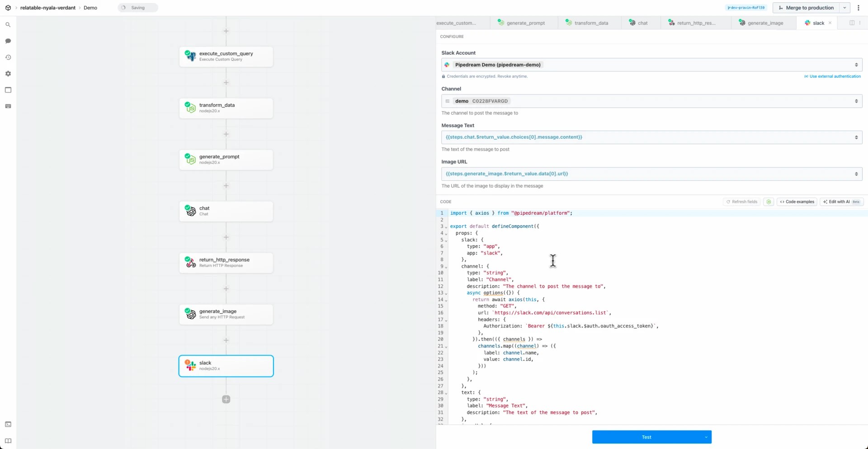Click the Pipedream logo in the top bar
This screenshot has width=868, height=449.
coord(7,7)
